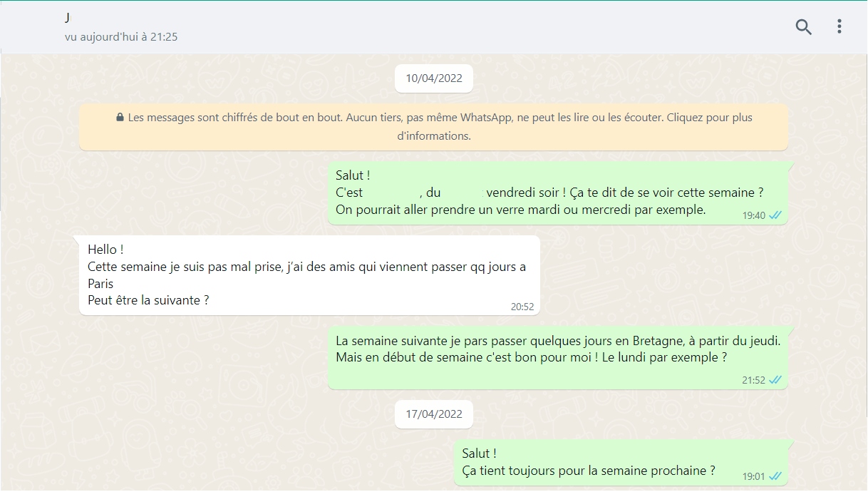Click blue read ticks on 19:01 message
This screenshot has width=868, height=492.
click(775, 476)
